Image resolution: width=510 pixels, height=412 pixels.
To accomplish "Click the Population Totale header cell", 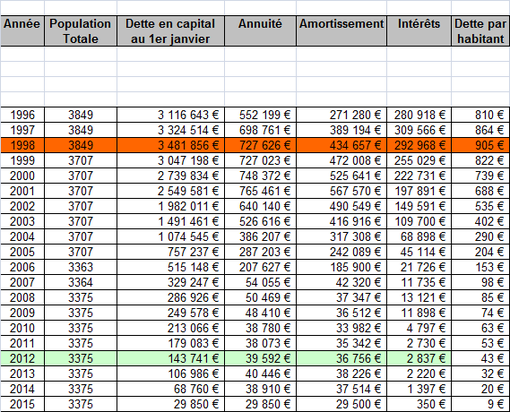I will click(80, 31).
